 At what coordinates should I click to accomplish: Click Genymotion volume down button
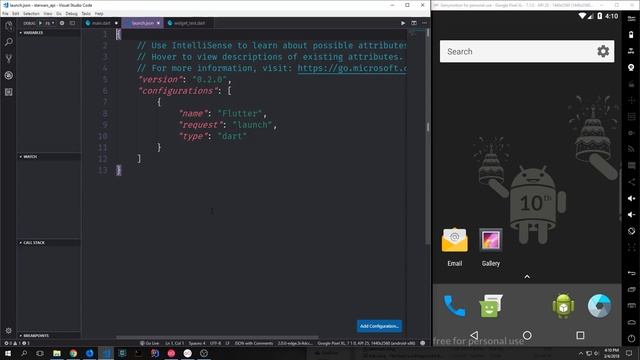pyautogui.click(x=631, y=215)
